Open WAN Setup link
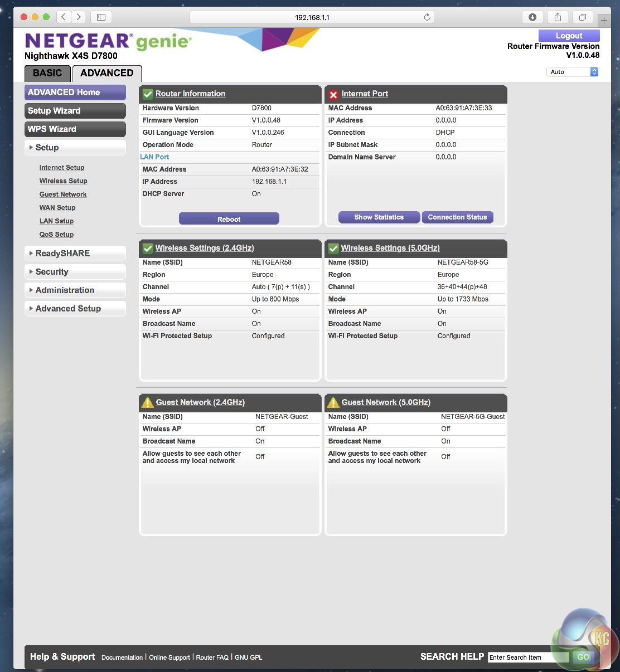 [57, 208]
